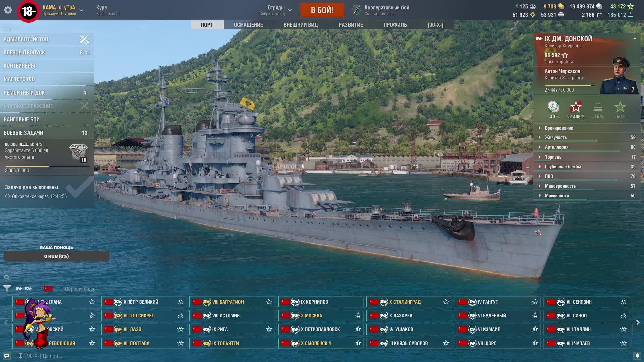The width and height of the screenshot is (644, 362).
Task: Open the Развитие tab
Action: point(351,25)
